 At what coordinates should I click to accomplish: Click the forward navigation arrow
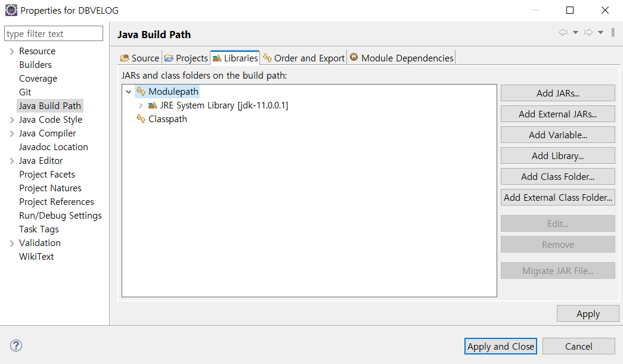[x=588, y=33]
